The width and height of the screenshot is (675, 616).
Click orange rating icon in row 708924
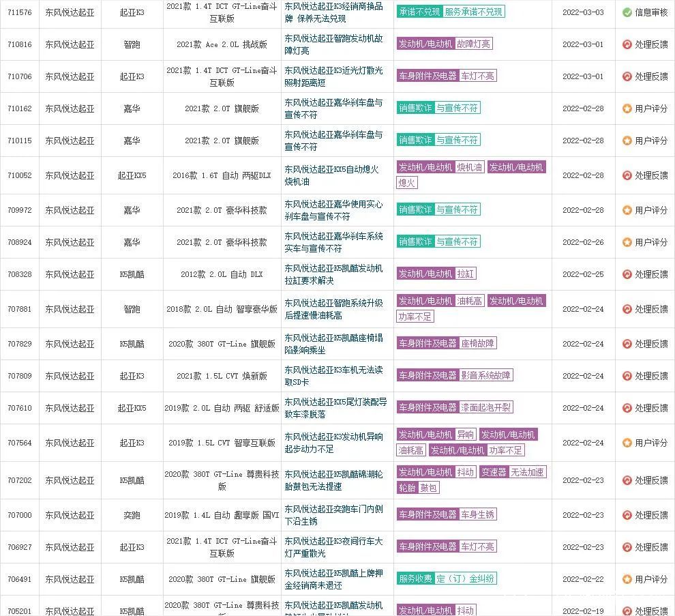point(627,242)
